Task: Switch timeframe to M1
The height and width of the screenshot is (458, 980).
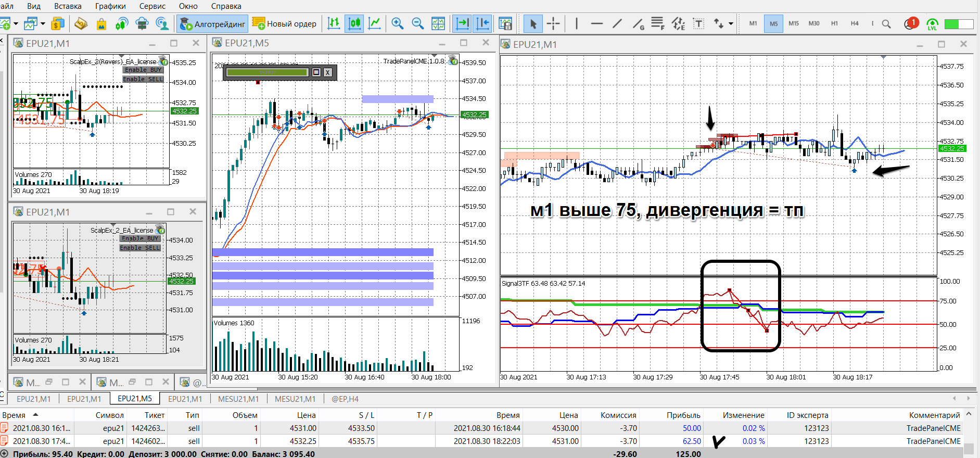Action: (753, 23)
